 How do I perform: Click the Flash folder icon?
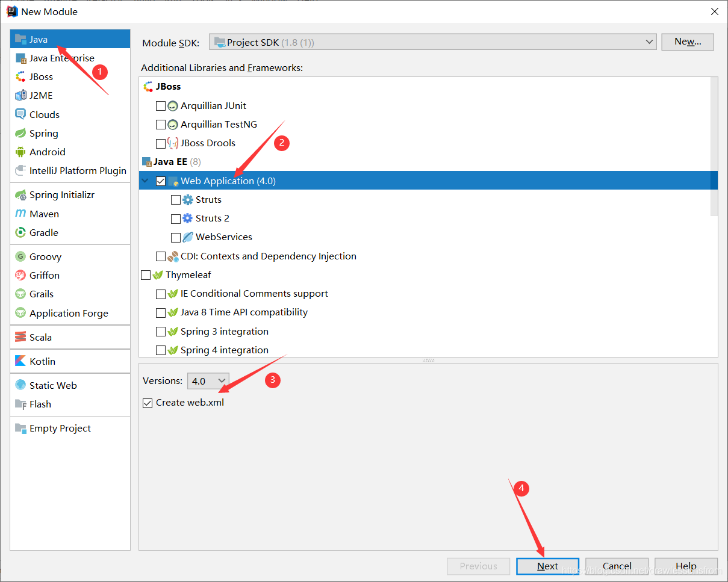click(x=21, y=404)
